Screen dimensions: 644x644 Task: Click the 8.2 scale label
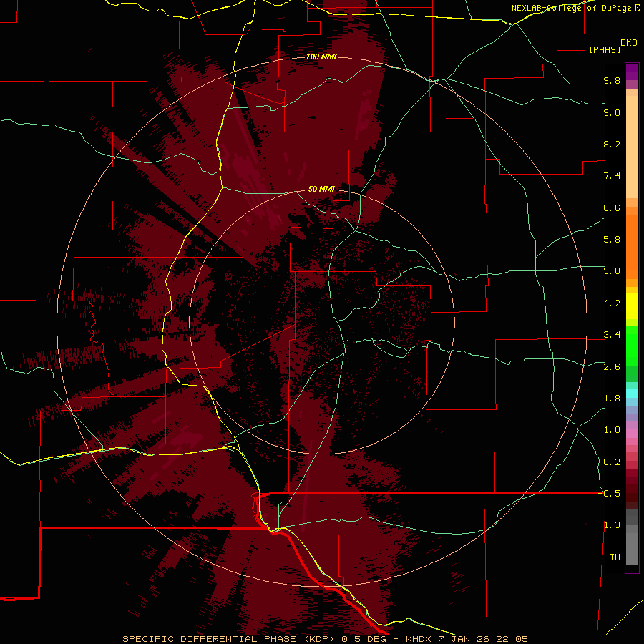tap(612, 144)
